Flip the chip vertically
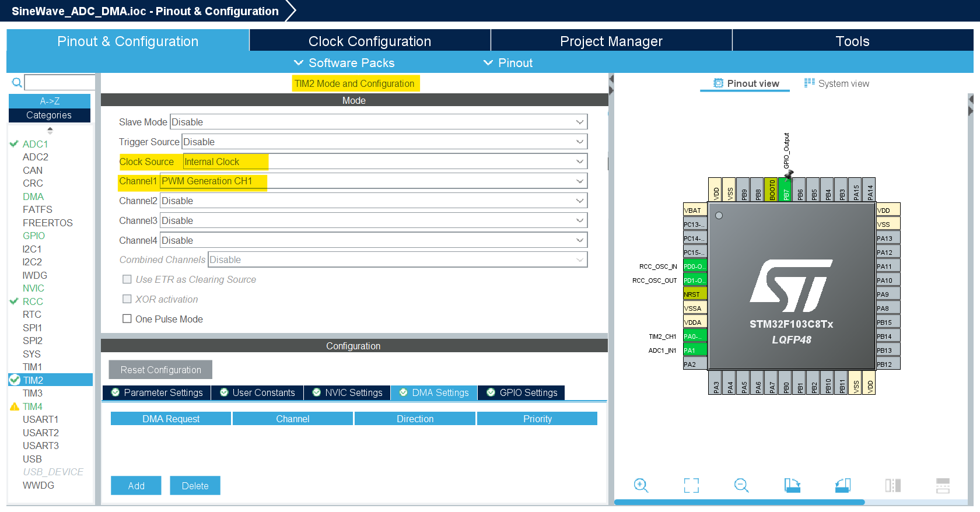 tap(943, 485)
